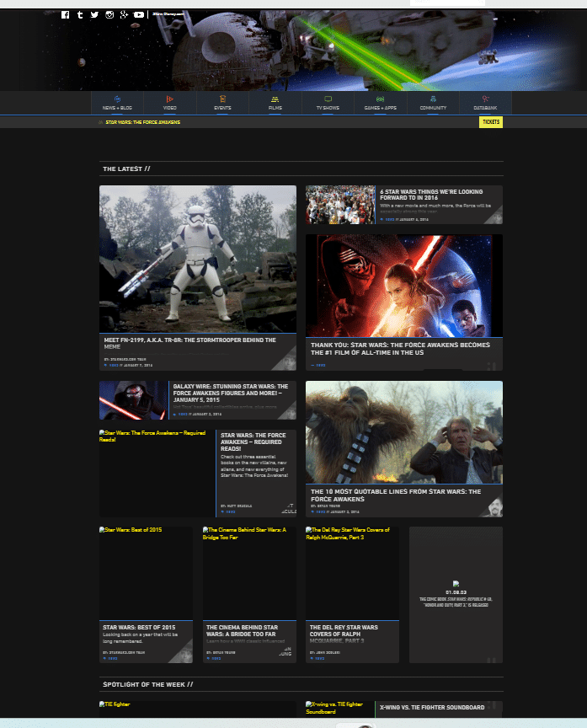Click the YouTube icon in header
The width and height of the screenshot is (587, 728).
138,14
